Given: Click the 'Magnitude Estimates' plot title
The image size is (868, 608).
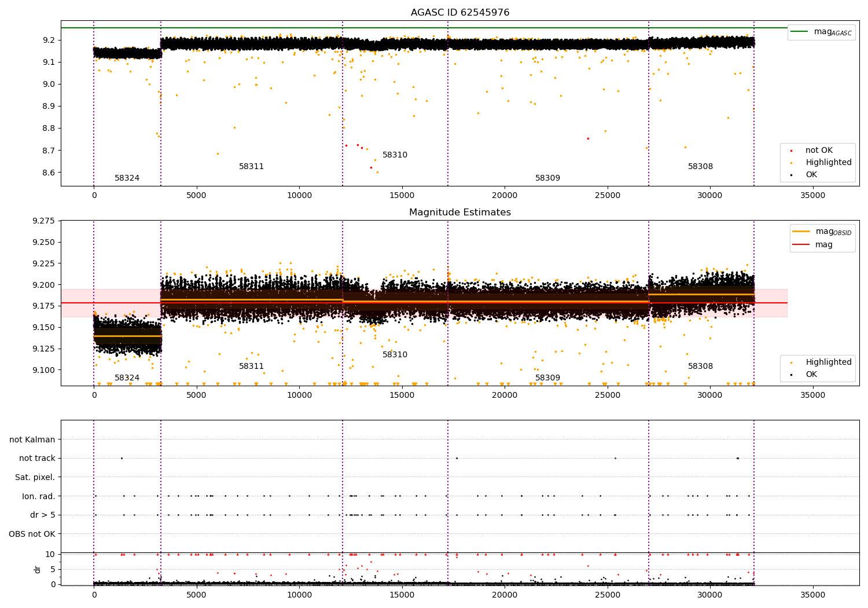Looking at the screenshot, I should click(460, 213).
